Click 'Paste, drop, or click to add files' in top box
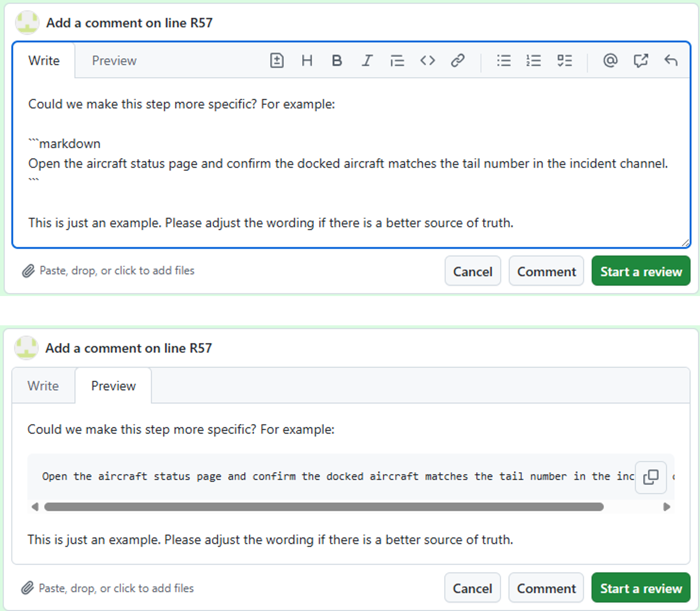Image resolution: width=700 pixels, height=611 pixels. pos(117,271)
